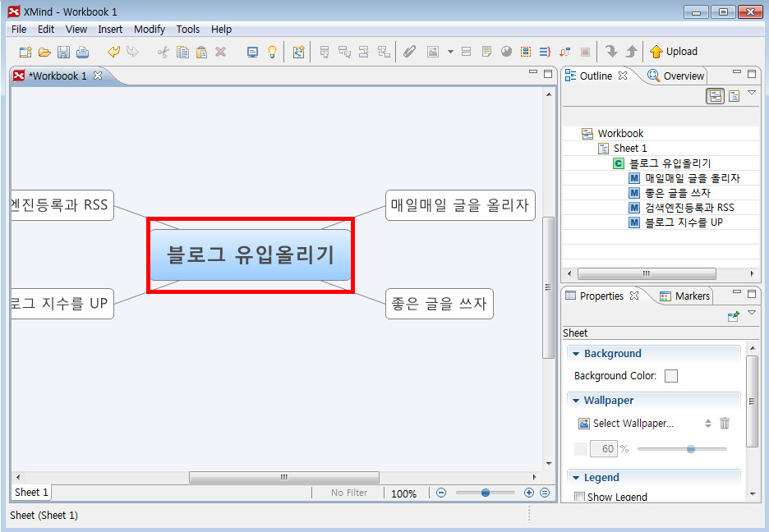Screen dimensions: 769x532
Task: Click the Upload button
Action: pyautogui.click(x=673, y=52)
